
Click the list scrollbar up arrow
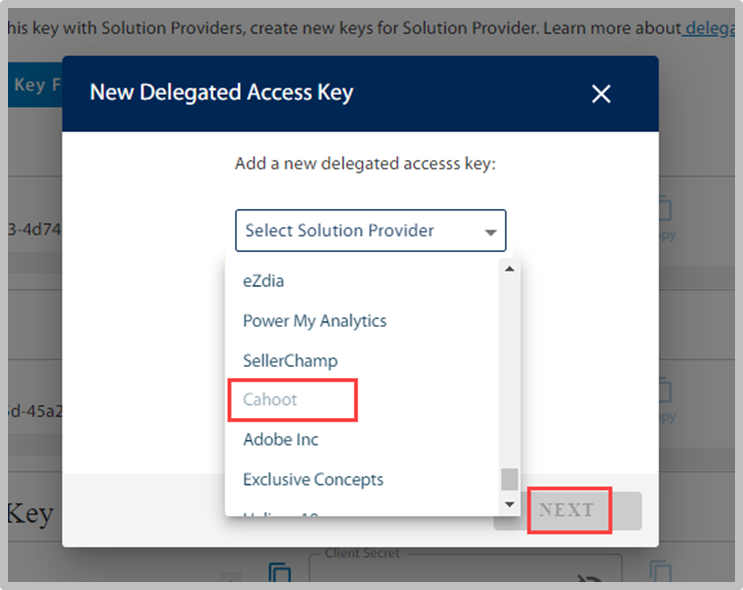pyautogui.click(x=509, y=269)
